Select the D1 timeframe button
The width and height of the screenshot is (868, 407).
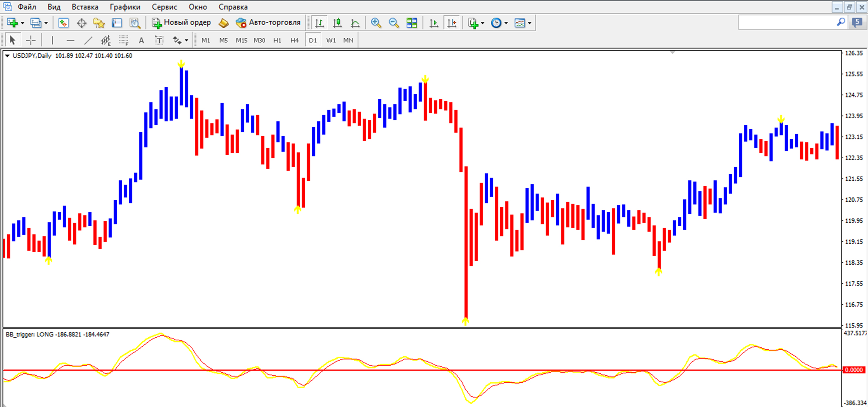point(312,41)
